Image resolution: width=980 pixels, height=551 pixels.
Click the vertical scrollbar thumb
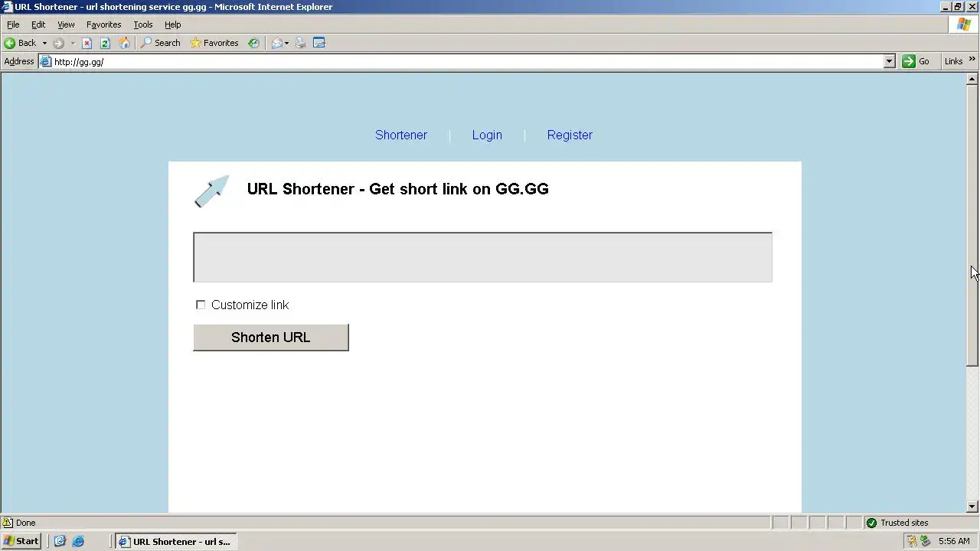[x=972, y=226]
